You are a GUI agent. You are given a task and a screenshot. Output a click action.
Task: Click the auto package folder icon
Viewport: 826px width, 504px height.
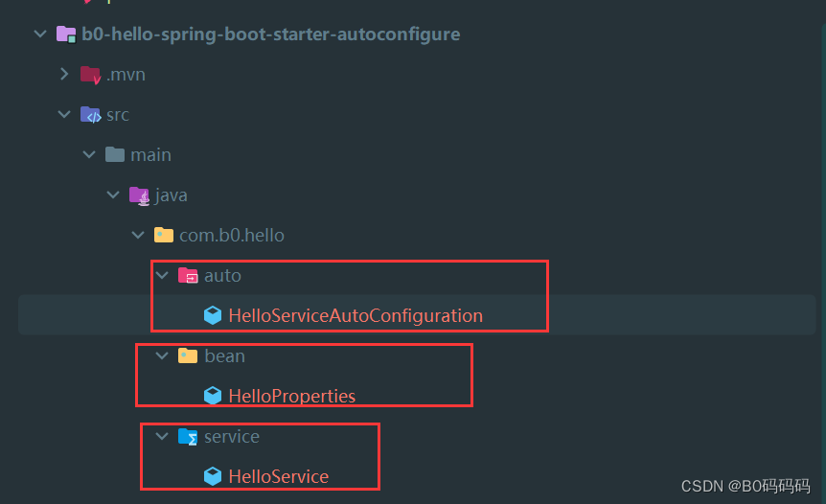point(188,275)
